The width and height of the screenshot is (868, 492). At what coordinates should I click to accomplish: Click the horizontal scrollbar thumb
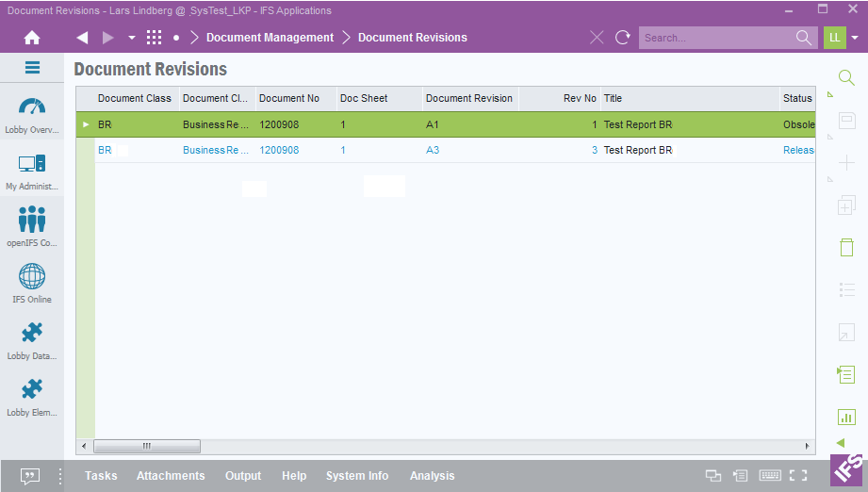(x=146, y=446)
